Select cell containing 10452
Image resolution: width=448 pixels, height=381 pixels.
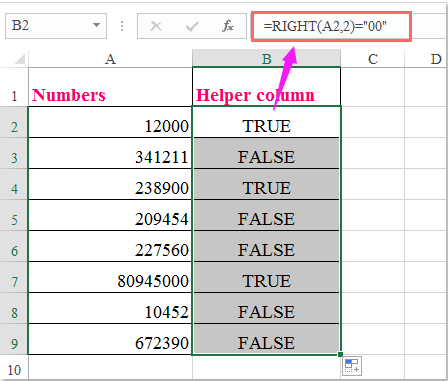point(110,308)
